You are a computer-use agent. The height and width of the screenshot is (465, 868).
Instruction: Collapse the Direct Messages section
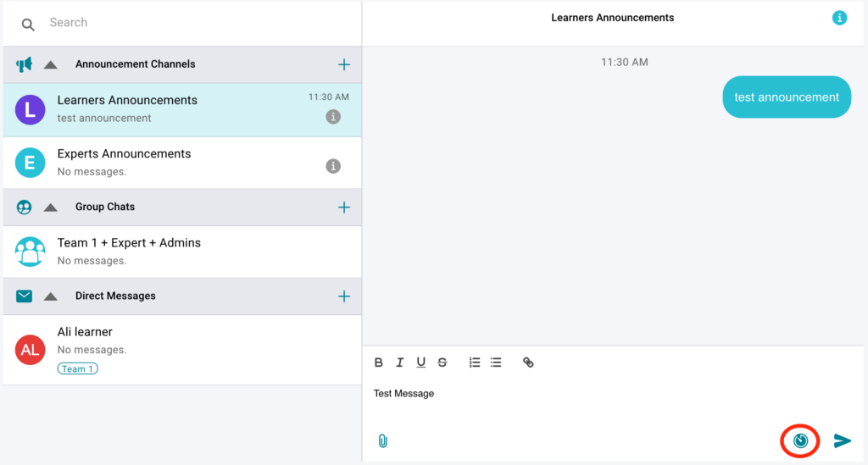(51, 296)
